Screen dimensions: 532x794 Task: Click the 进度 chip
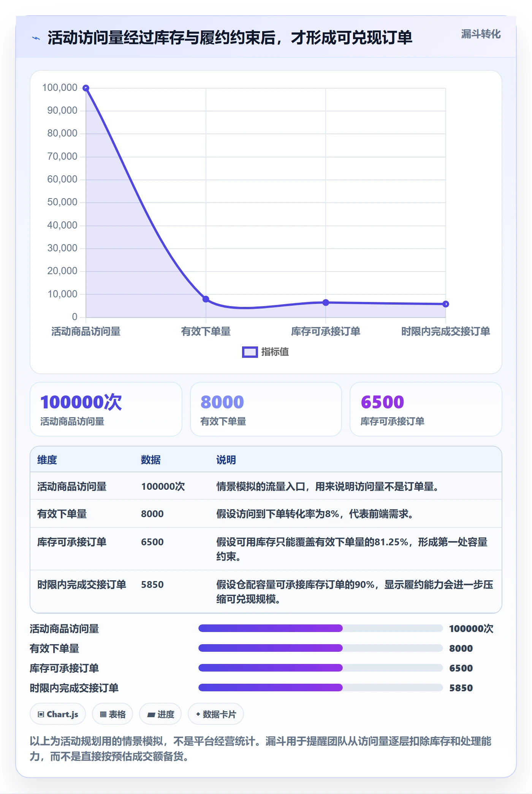pos(160,714)
